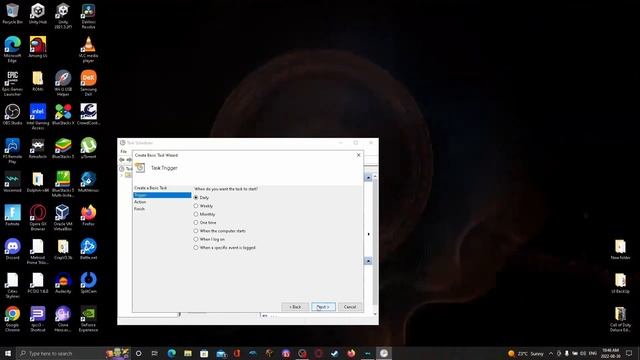This screenshot has width=640, height=360.
Task: Select the Daily trigger radio button
Action: coord(196,198)
